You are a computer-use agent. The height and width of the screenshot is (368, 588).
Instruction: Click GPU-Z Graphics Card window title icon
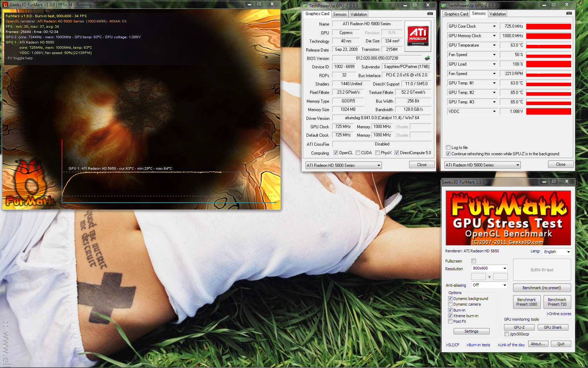(305, 6)
